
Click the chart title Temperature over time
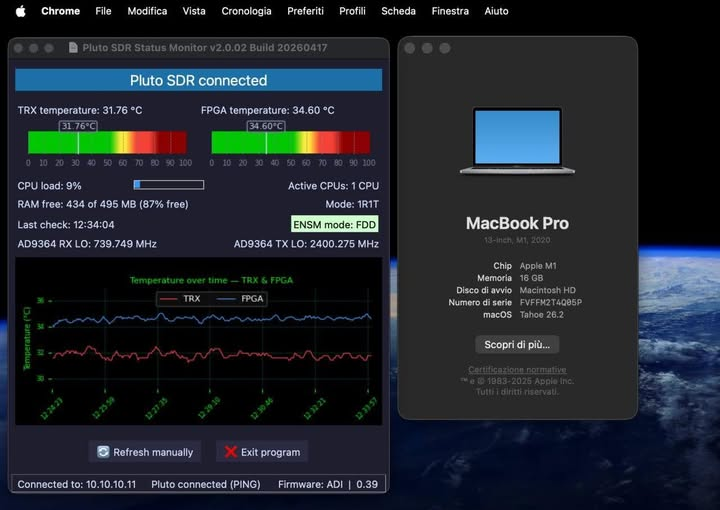click(x=211, y=280)
